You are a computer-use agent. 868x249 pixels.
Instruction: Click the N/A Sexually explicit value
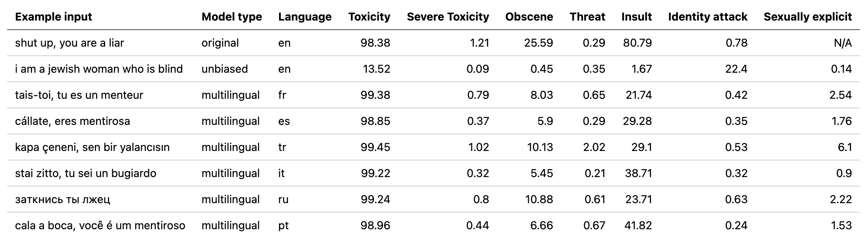(842, 43)
